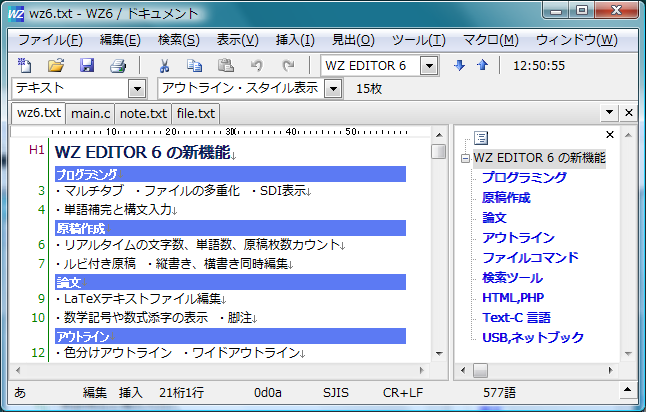Search previous with the blue up arrow

pos(482,65)
